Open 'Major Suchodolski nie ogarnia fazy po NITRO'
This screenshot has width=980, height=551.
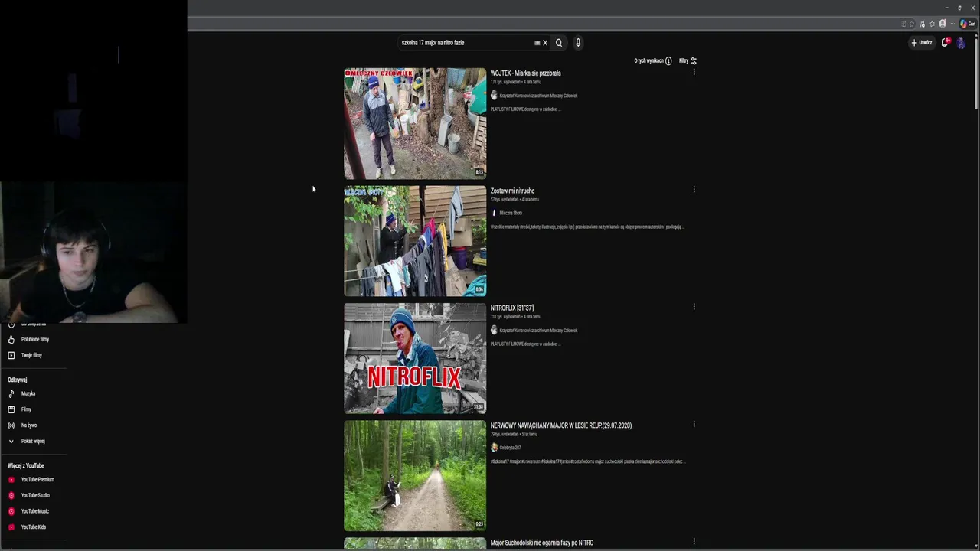(542, 543)
